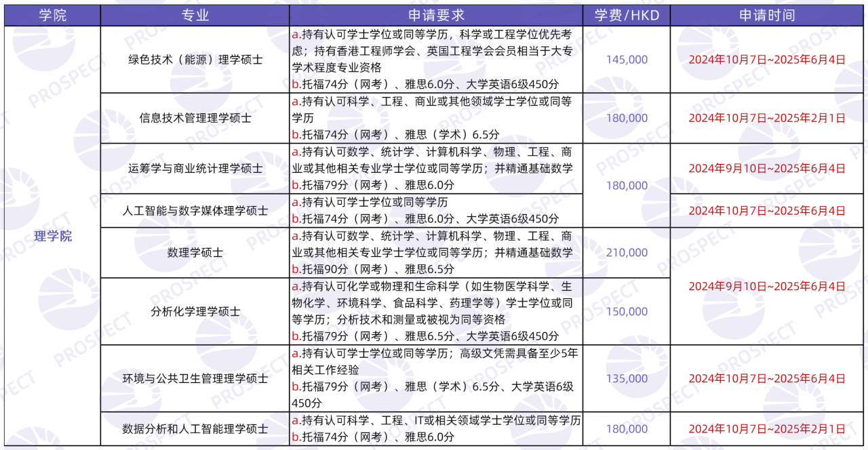The image size is (868, 450).
Task: Click the application dates for 绿色技术（能源）理学硕士
Action: pos(767,60)
